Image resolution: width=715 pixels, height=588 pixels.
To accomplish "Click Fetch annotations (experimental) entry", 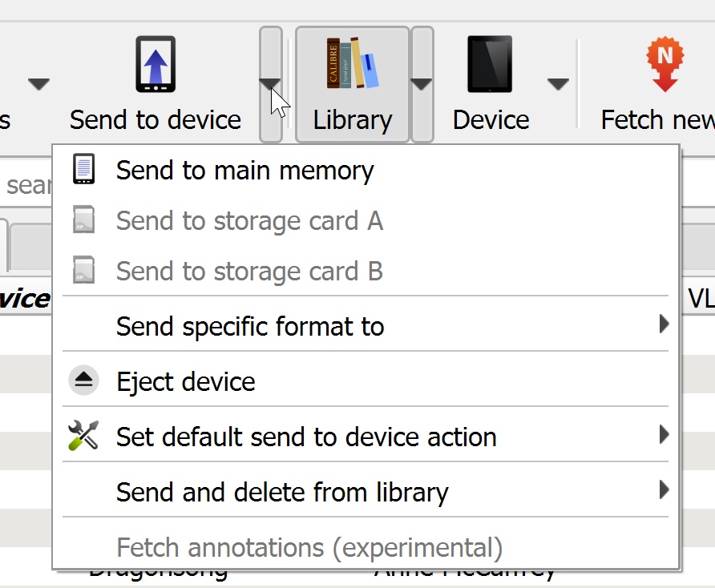I will pyautogui.click(x=309, y=548).
